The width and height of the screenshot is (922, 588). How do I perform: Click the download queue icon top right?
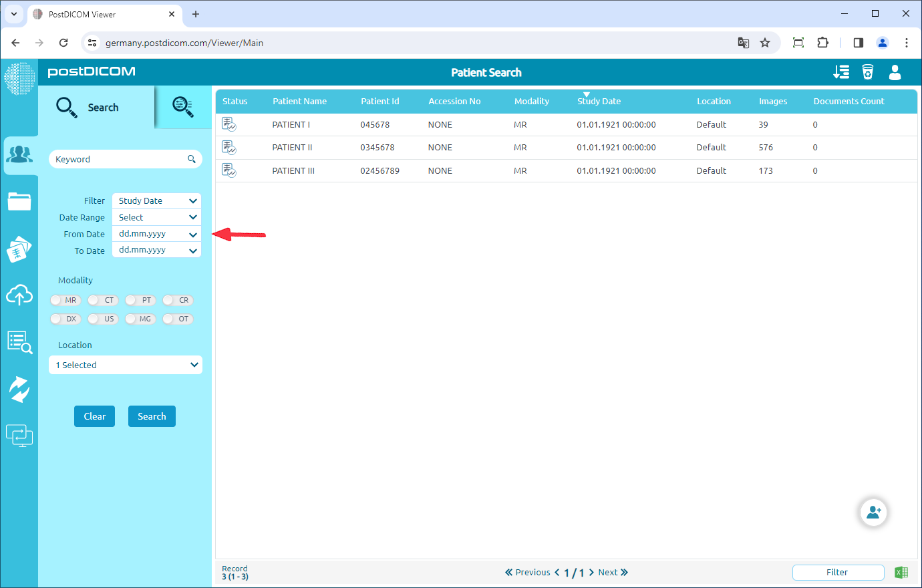point(841,72)
